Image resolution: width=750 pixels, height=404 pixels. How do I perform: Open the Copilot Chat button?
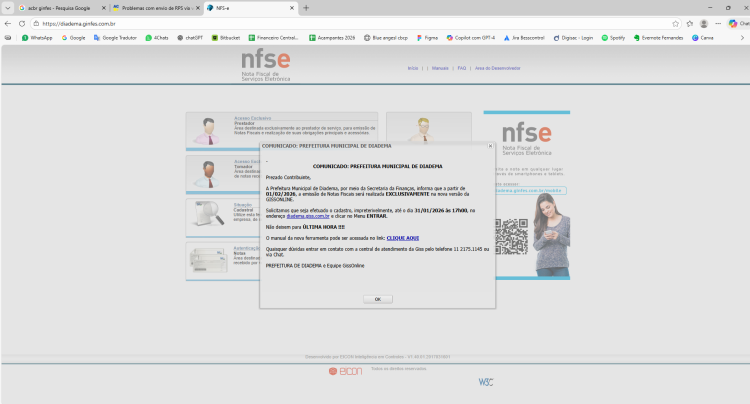click(739, 23)
